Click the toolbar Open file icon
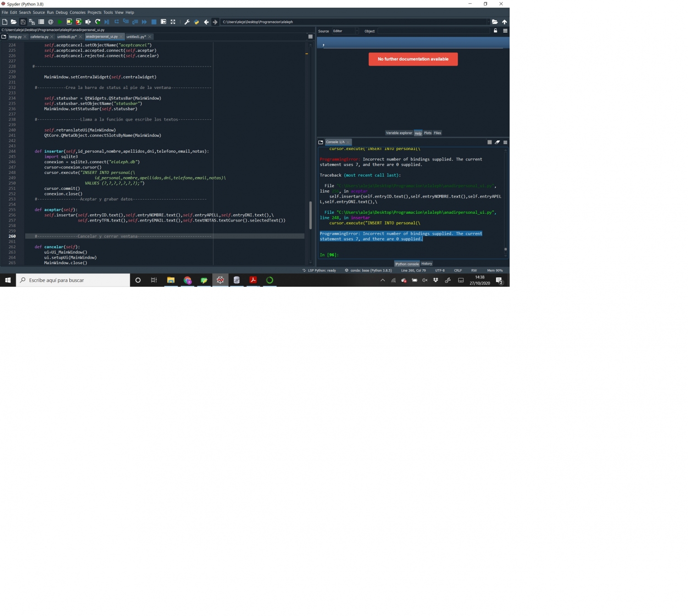The height and width of the screenshot is (616, 688). [14, 22]
